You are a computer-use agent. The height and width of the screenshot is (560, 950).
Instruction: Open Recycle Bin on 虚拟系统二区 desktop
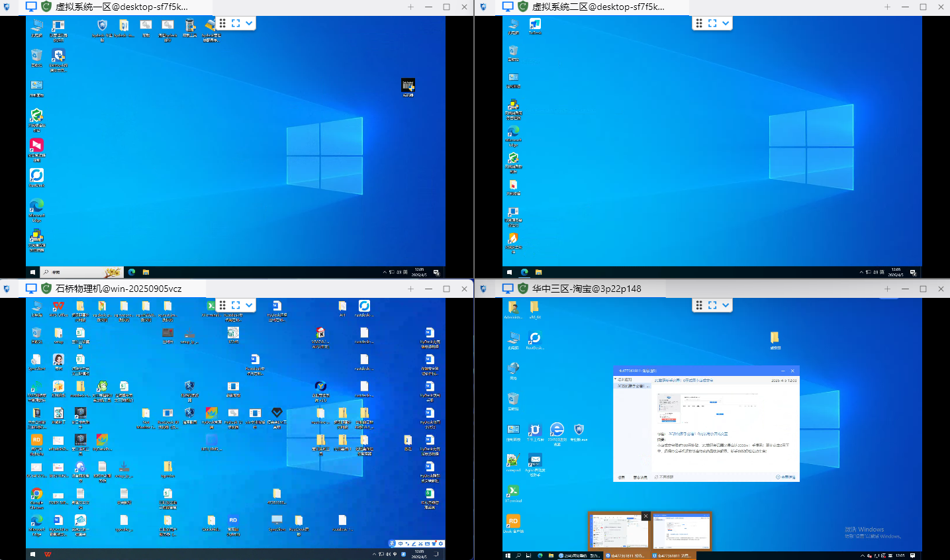(513, 51)
